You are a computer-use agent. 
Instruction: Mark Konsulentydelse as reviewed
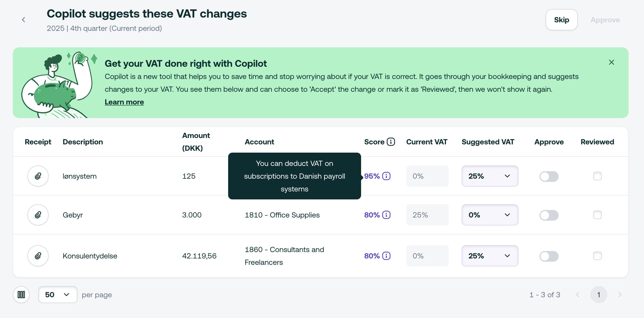coord(597,256)
